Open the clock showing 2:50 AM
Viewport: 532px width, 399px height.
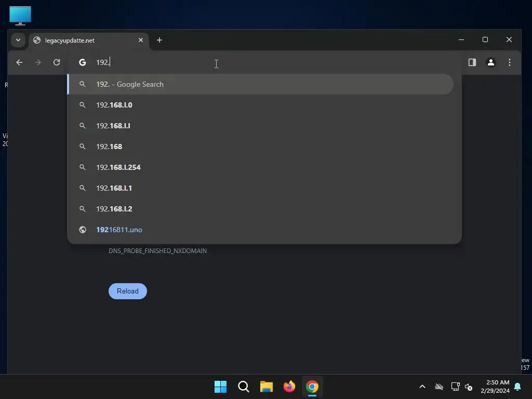pyautogui.click(x=495, y=387)
